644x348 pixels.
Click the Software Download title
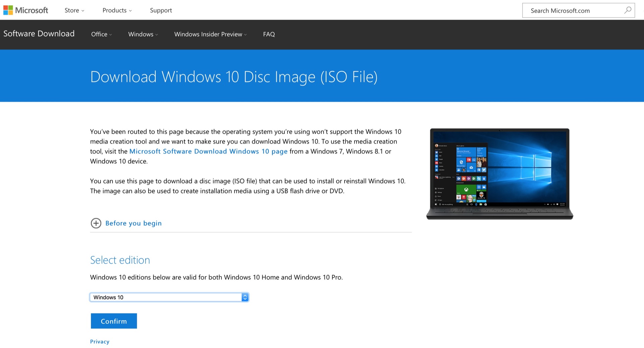click(x=39, y=34)
